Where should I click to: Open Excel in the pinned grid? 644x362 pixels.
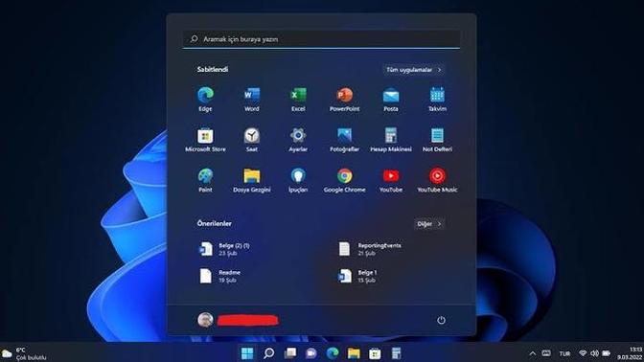click(x=298, y=100)
